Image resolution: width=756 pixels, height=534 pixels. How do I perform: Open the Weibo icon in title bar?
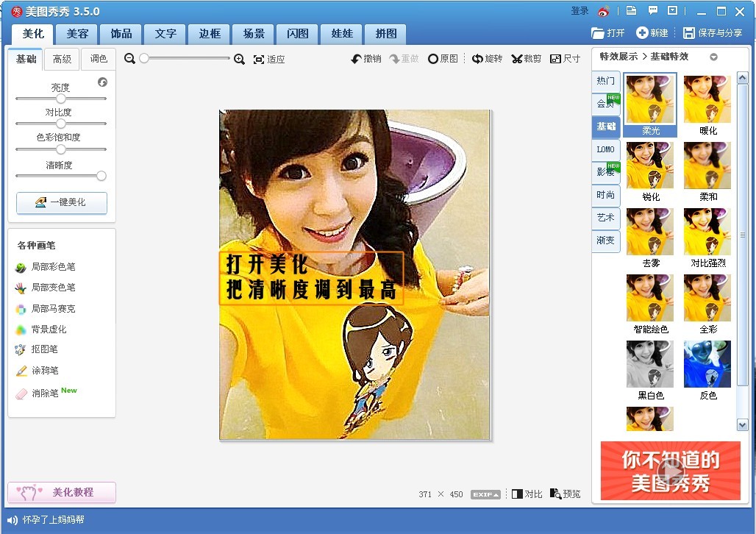[x=604, y=11]
